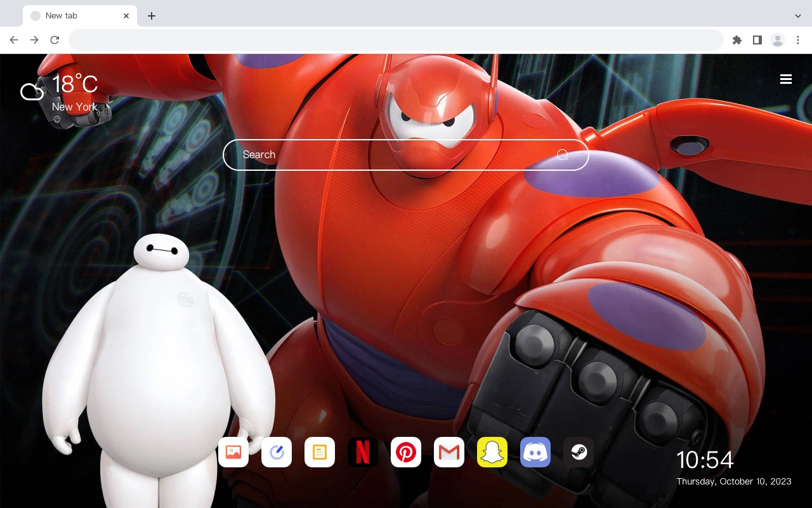Open the Gmail shortcut
The height and width of the screenshot is (508, 812).
(x=449, y=452)
